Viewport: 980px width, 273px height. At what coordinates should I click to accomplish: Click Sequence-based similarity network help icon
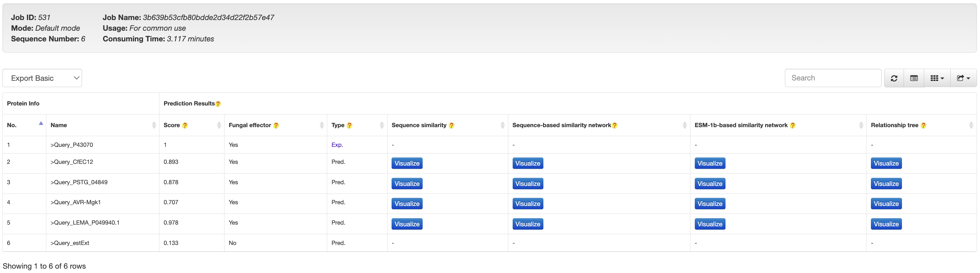[615, 125]
